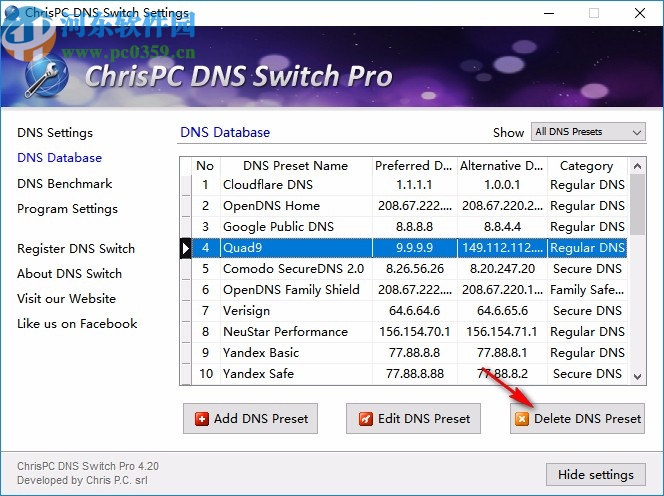Image resolution: width=664 pixels, height=496 pixels.
Task: Click cell 9.9.9.9
Action: (x=415, y=248)
